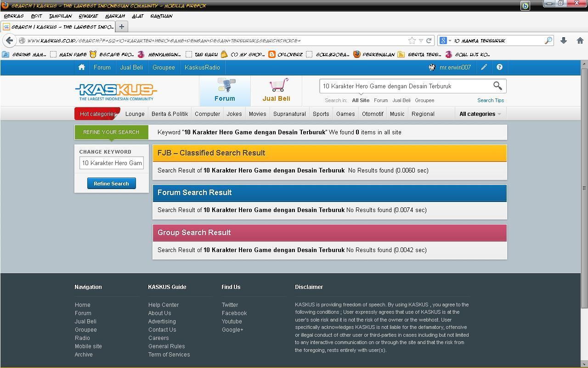Image resolution: width=588 pixels, height=368 pixels.
Task: Click the Change Keyword input field
Action: [x=112, y=163]
